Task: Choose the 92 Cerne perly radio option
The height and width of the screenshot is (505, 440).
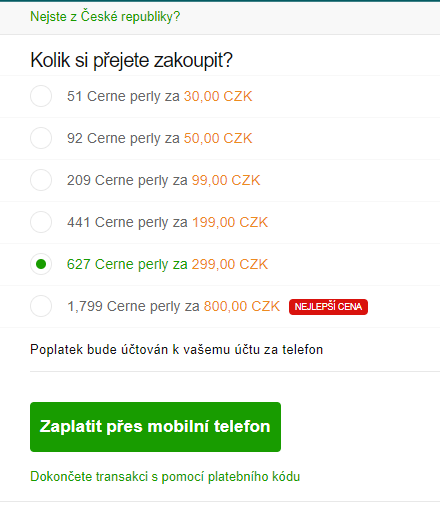Action: pos(41,138)
